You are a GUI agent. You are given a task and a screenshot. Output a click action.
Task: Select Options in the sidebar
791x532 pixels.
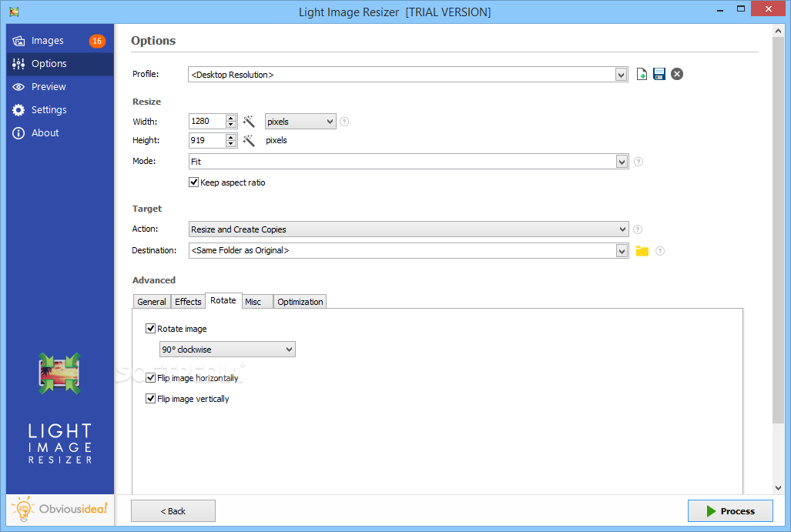(59, 64)
